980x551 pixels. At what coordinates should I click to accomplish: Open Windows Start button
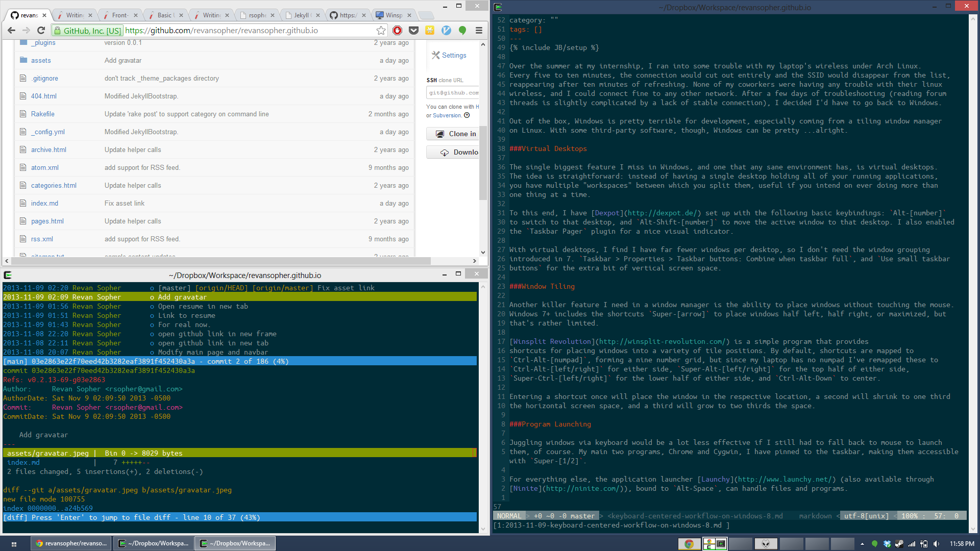pyautogui.click(x=14, y=544)
